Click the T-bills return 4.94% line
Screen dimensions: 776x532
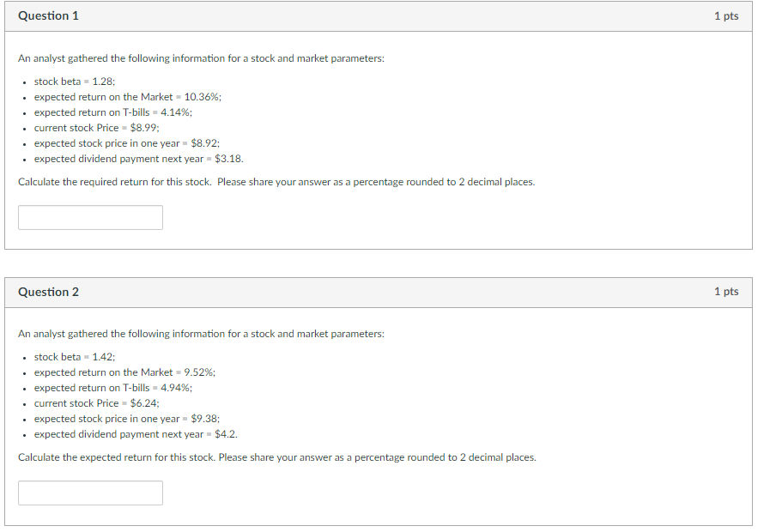[x=112, y=388]
